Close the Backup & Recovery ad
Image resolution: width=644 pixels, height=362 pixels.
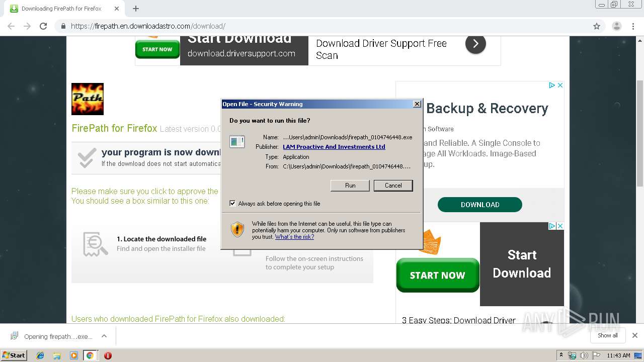pos(560,85)
